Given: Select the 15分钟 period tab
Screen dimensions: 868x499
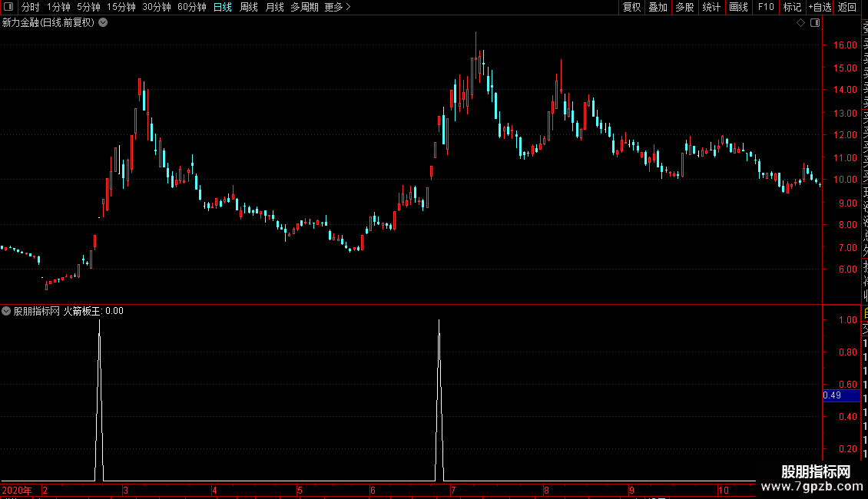Looking at the screenshot, I should (121, 7).
